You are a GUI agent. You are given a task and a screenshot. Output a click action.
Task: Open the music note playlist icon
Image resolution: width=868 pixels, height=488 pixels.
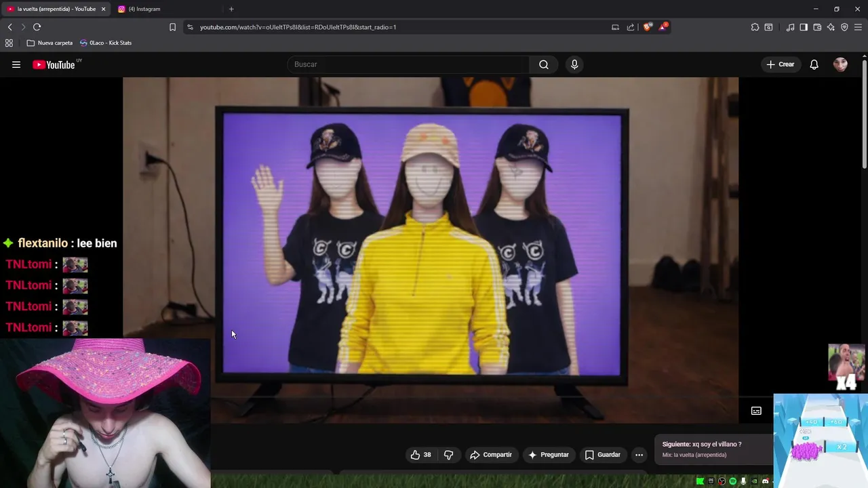[x=790, y=27]
